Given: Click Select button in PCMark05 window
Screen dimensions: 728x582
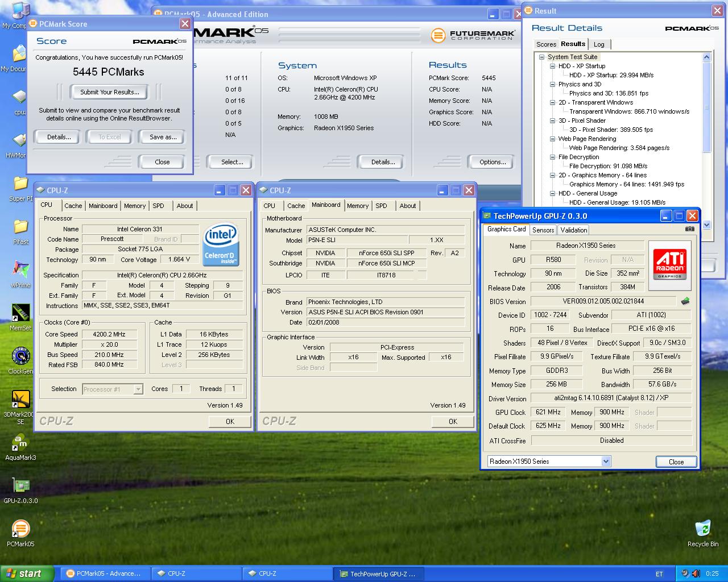Looking at the screenshot, I should 231,162.
